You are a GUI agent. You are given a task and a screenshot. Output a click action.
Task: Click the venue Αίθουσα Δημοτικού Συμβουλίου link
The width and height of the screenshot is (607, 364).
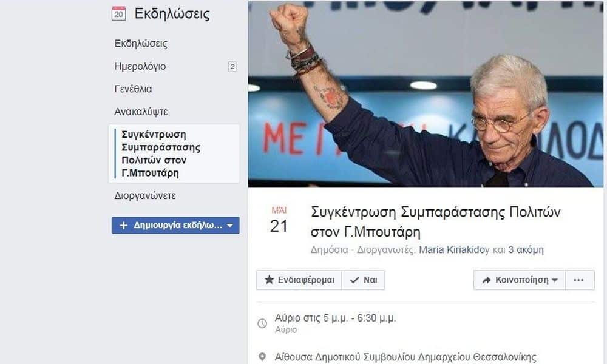(x=405, y=357)
